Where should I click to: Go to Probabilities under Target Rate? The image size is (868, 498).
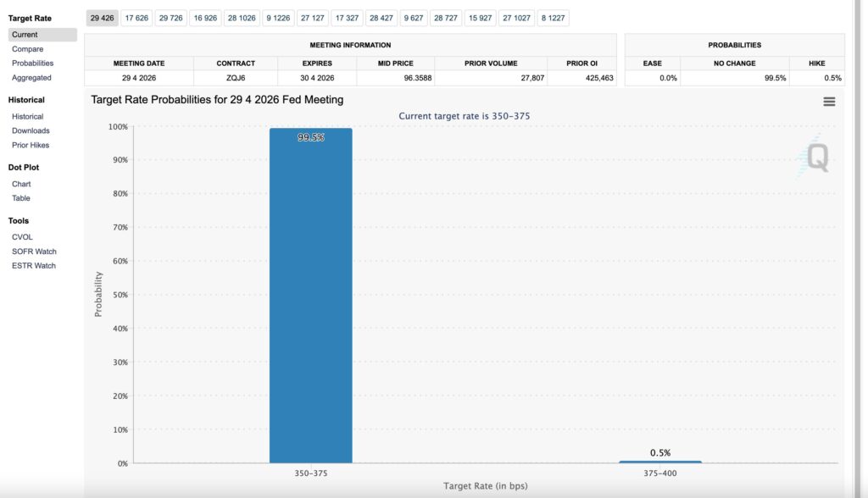[x=32, y=64]
